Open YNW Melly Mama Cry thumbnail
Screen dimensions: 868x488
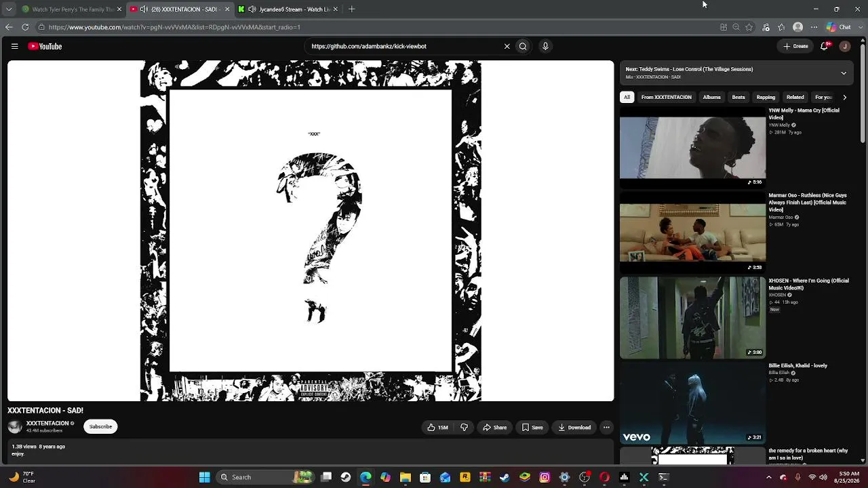692,147
